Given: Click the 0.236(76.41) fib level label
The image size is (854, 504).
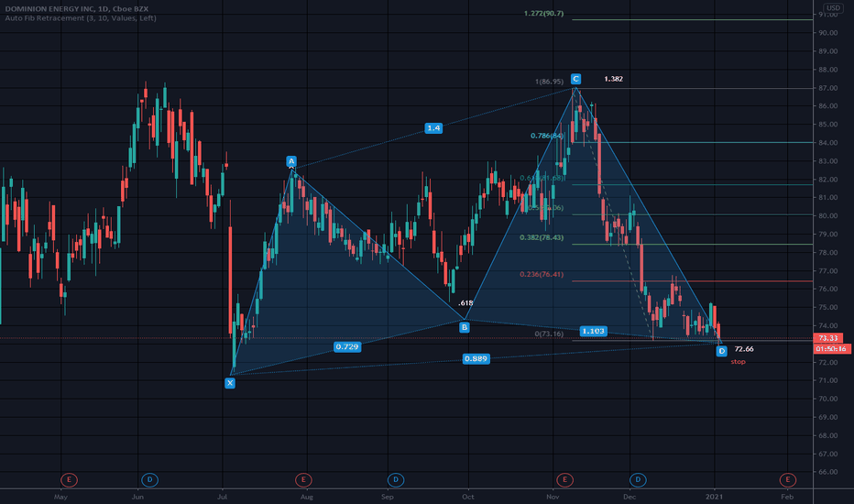Looking at the screenshot, I should click(x=542, y=275).
